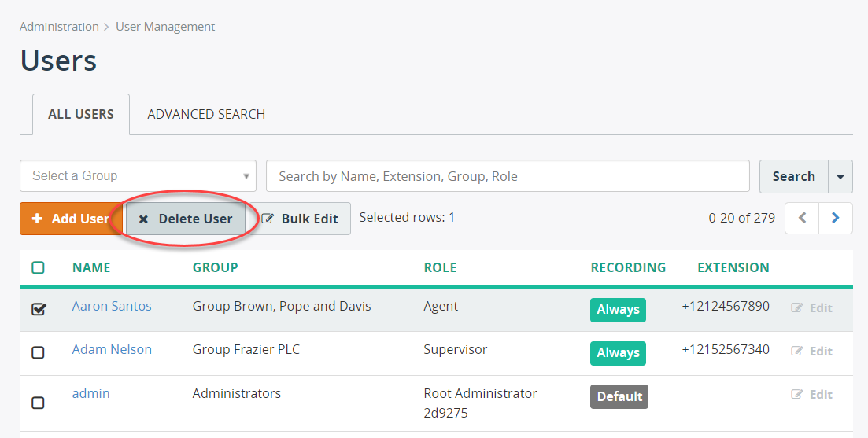Viewport: 868px width, 438px height.
Task: Edit the admin user row
Action: pos(811,394)
